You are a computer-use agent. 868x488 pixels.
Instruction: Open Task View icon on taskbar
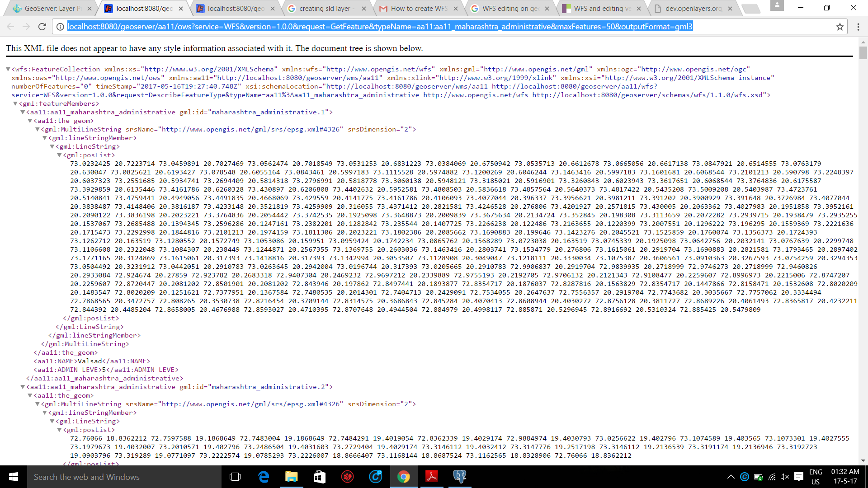235,477
